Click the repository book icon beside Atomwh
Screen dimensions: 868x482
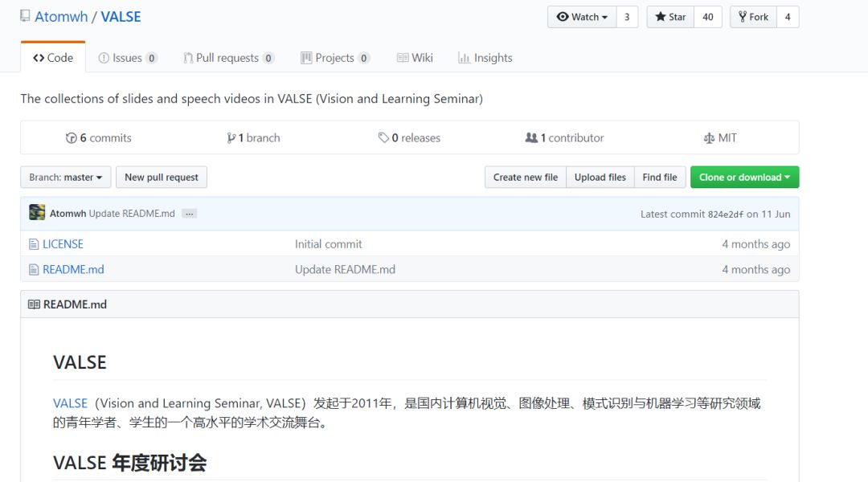point(25,16)
